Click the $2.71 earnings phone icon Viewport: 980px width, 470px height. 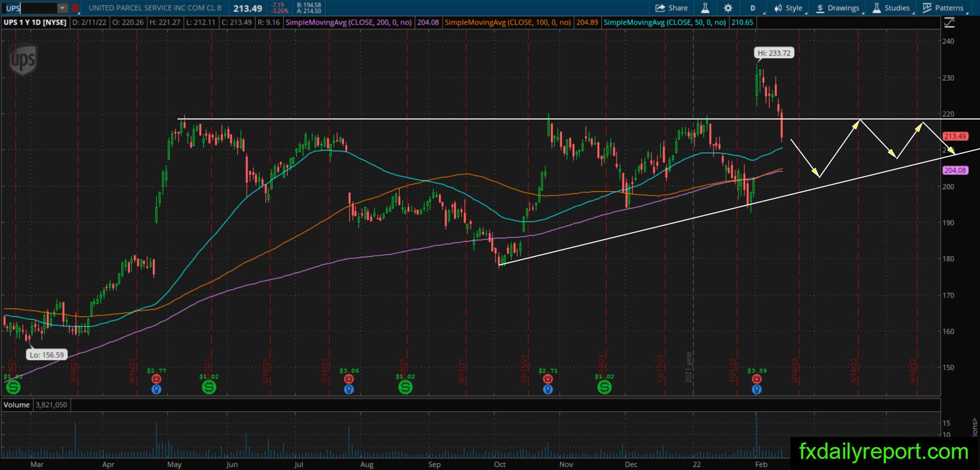tap(547, 379)
